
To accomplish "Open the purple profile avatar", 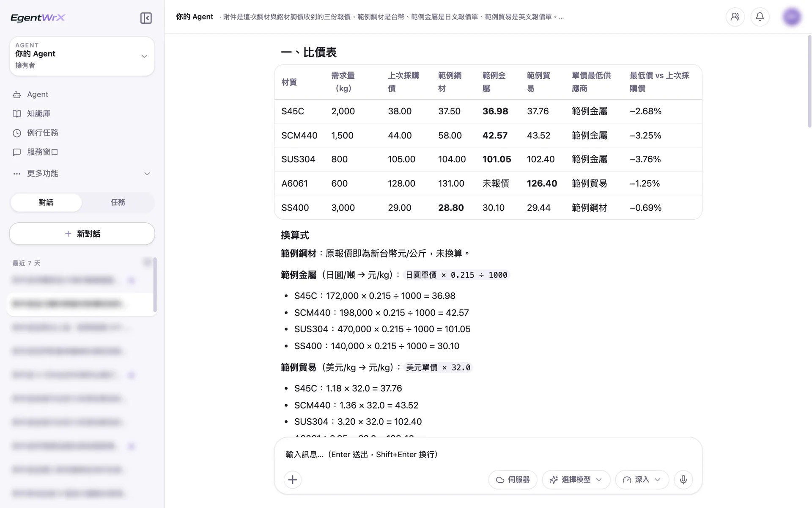I will click(x=792, y=17).
